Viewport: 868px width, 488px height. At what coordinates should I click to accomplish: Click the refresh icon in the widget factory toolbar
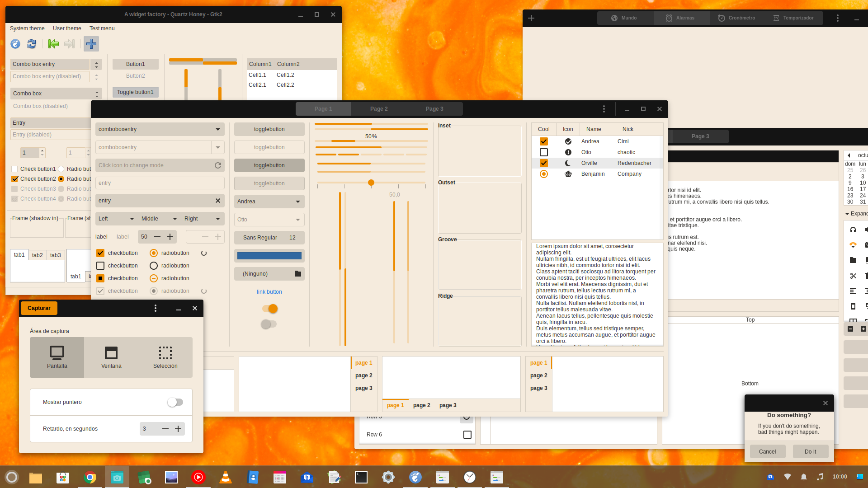[31, 44]
